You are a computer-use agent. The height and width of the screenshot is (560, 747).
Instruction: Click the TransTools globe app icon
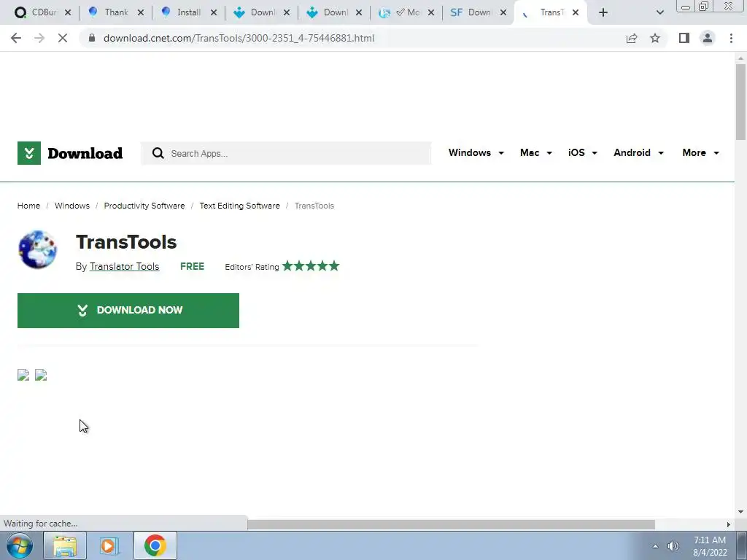38,249
